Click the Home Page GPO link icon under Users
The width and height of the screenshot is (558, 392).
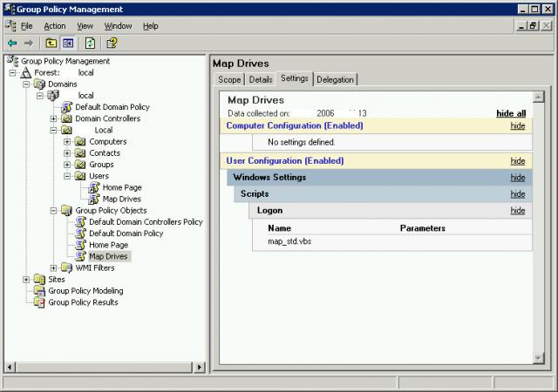click(x=94, y=187)
